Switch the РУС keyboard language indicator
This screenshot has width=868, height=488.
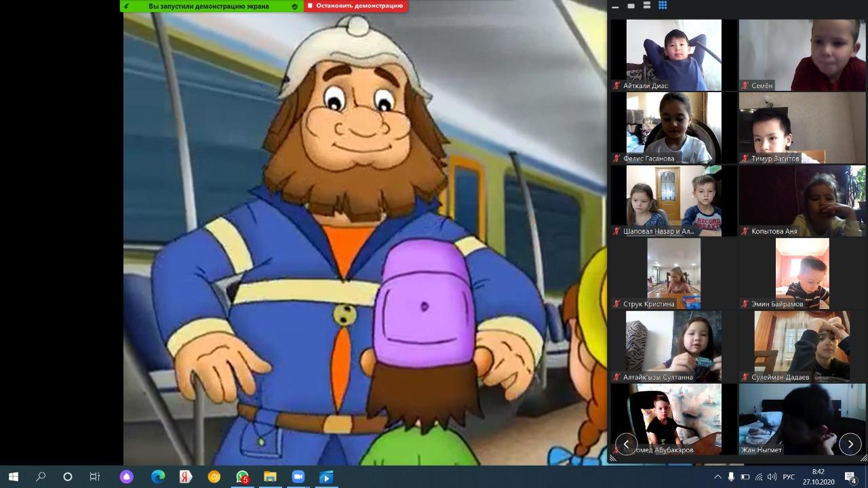click(789, 476)
